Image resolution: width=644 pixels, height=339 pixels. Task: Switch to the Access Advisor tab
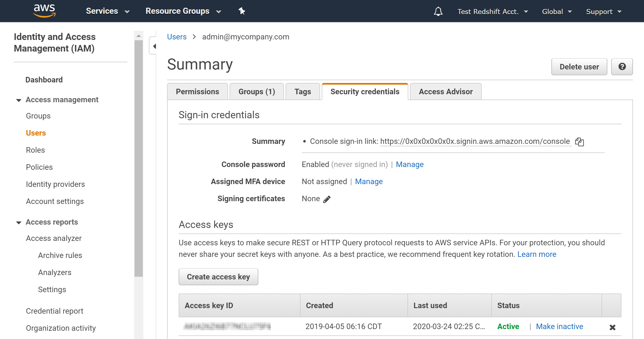(x=446, y=92)
